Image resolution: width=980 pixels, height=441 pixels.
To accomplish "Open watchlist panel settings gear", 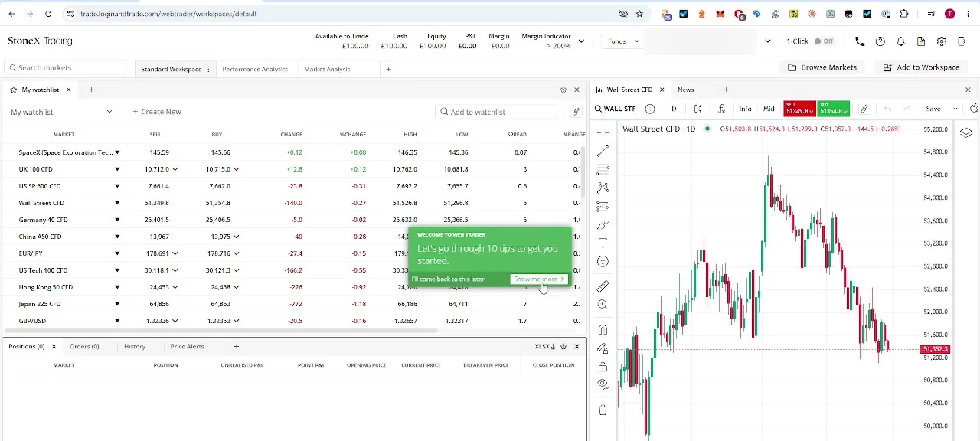I will [563, 90].
